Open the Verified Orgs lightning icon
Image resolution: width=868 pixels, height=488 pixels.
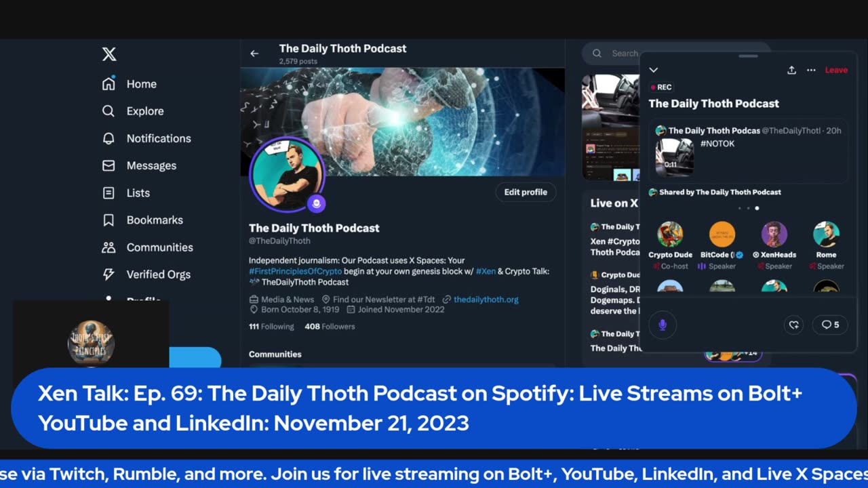pyautogui.click(x=108, y=274)
